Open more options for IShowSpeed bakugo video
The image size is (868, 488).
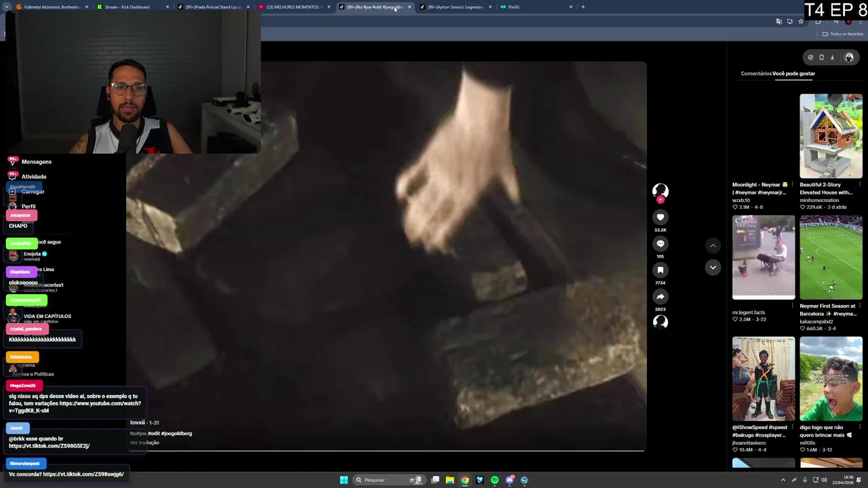(793, 427)
